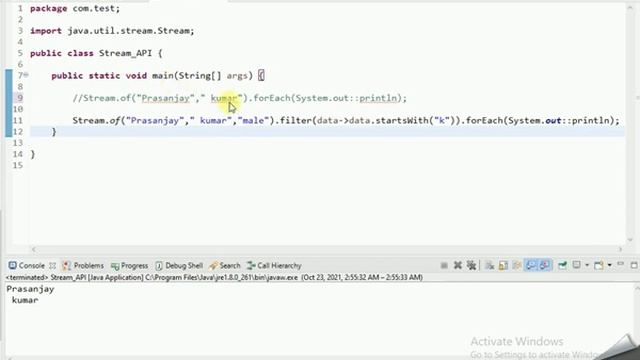
Task: Maximize the console panel
Action: (634, 265)
